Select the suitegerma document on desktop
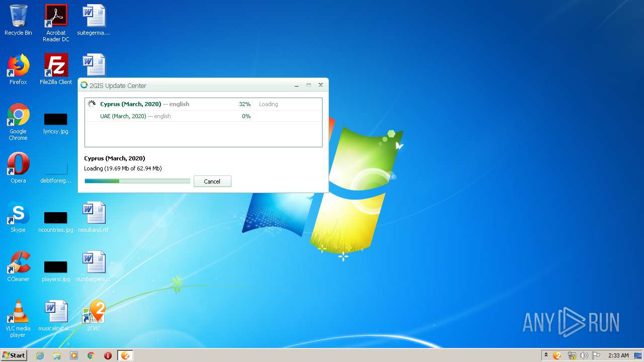 [x=94, y=20]
